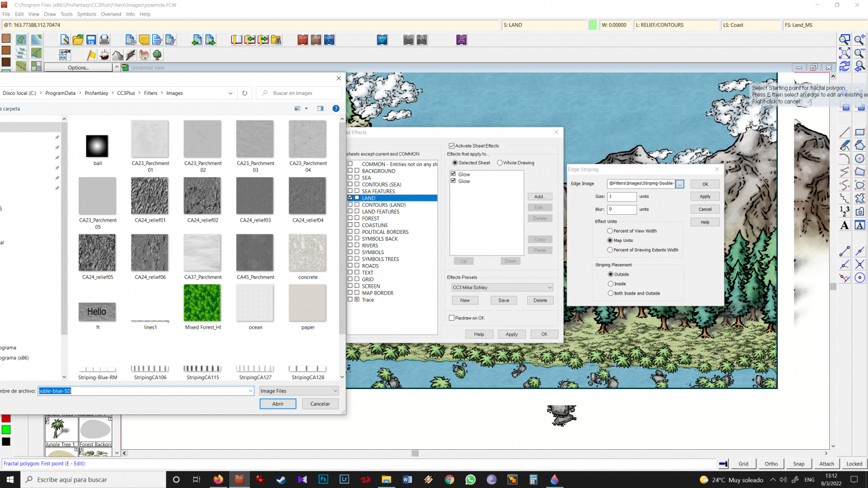
Task: Click the Abrir button in file dialog
Action: 278,404
